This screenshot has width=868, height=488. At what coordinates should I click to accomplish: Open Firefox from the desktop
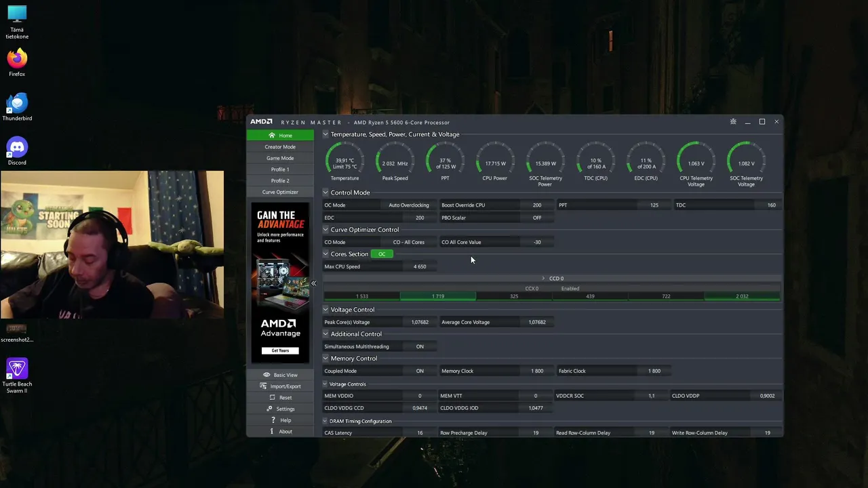point(17,62)
